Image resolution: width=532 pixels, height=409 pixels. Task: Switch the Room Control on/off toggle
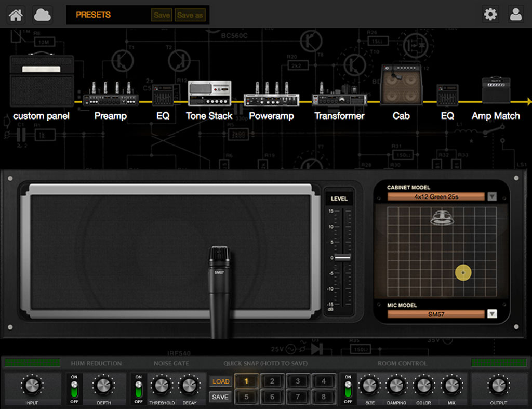[348, 388]
